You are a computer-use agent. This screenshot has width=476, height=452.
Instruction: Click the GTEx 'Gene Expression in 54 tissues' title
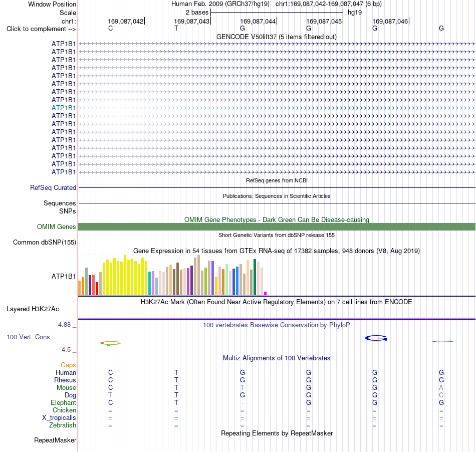(277, 251)
